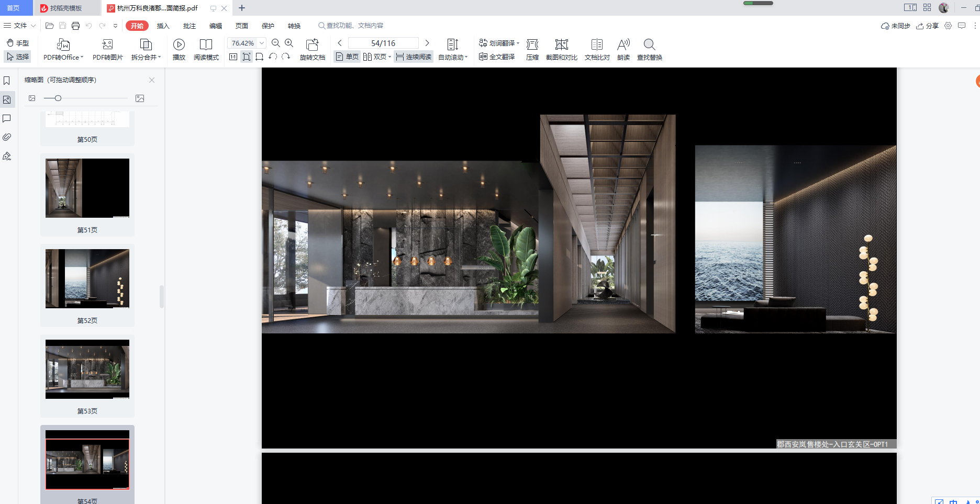Zoom in with the plus magnifier
The width and height of the screenshot is (980, 504).
pos(289,43)
